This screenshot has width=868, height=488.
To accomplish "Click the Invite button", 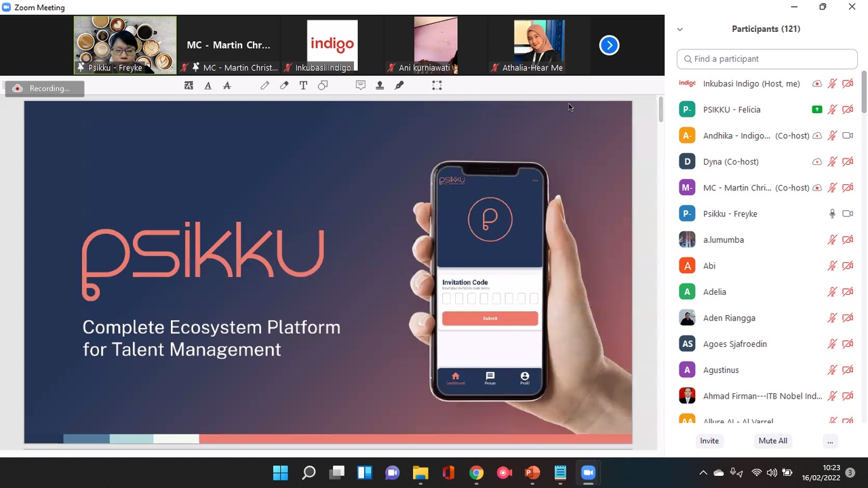I will 709,441.
